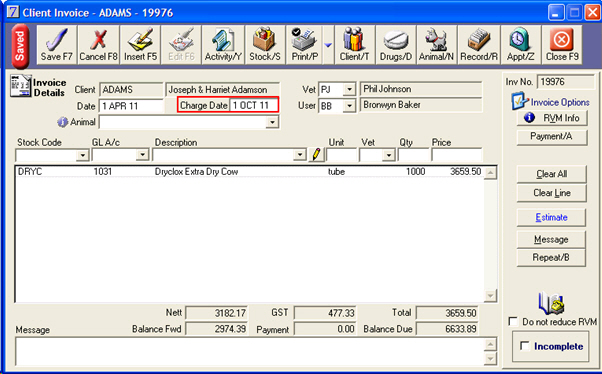Select the DRYC invoice line row

click(250, 172)
